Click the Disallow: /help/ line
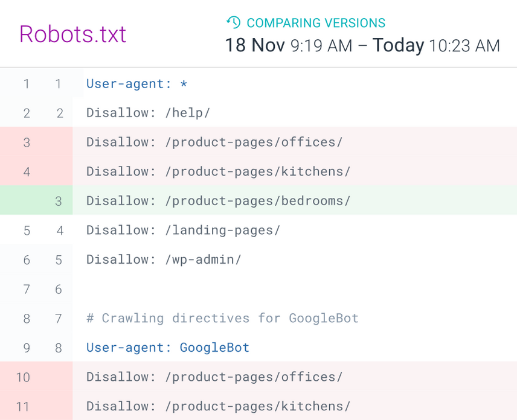 [148, 113]
